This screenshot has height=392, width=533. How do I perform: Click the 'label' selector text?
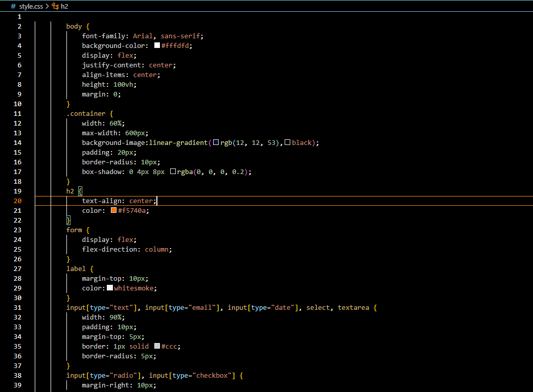[x=76, y=269]
